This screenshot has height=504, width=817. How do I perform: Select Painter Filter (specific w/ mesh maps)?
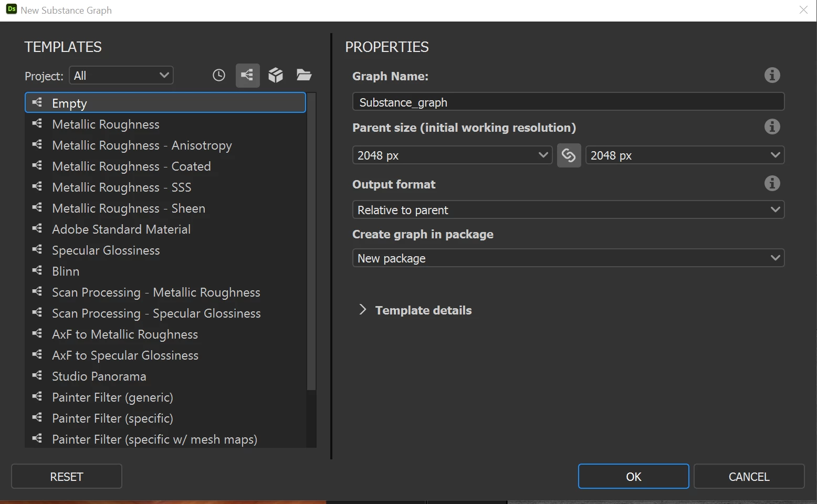(165, 439)
